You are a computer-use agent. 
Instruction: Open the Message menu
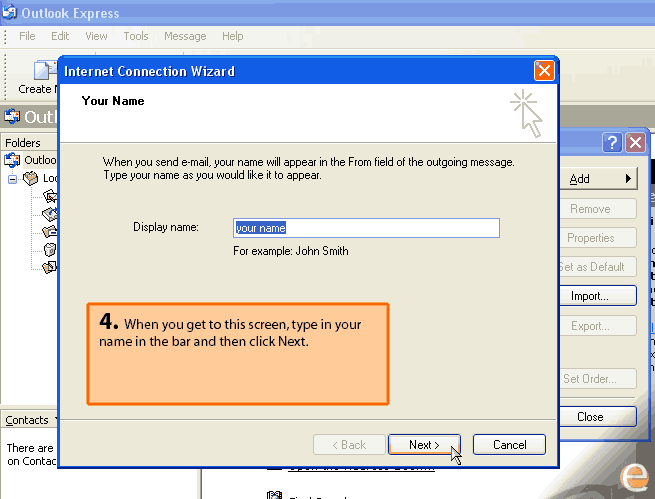[185, 36]
